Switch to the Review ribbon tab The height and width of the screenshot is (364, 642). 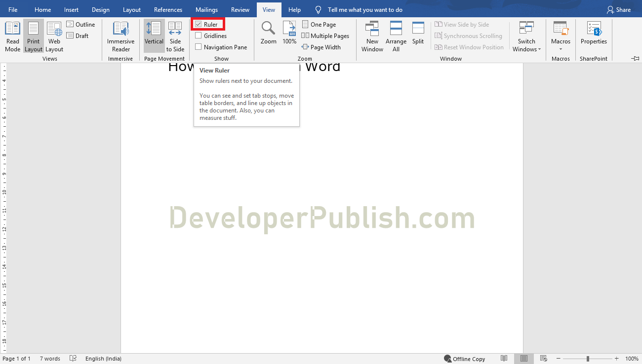coord(240,9)
